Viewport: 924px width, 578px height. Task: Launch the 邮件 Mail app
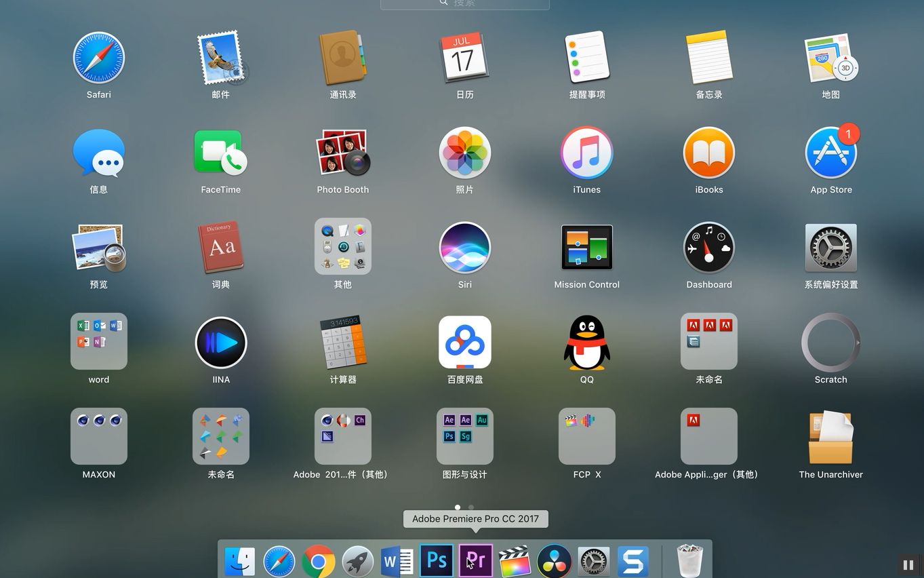pyautogui.click(x=221, y=58)
